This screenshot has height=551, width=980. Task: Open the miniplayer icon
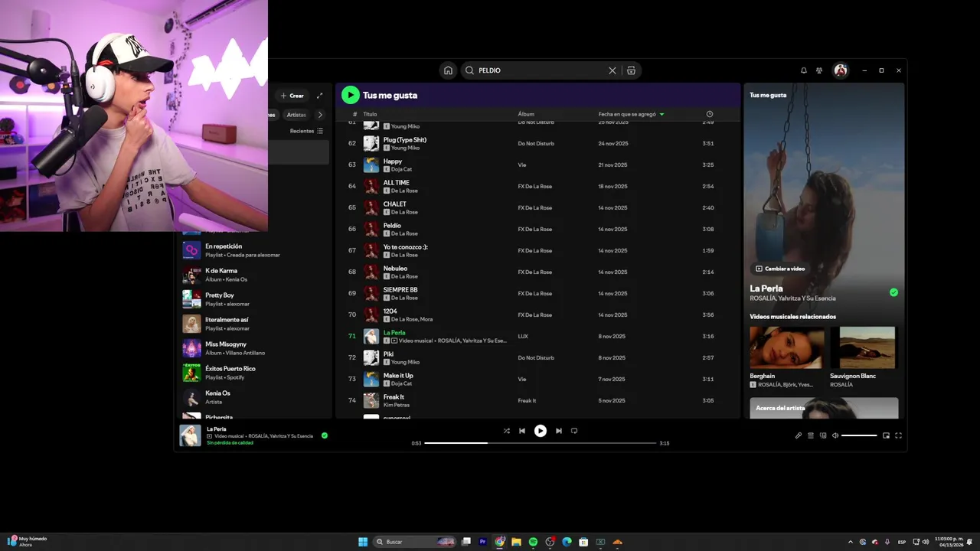(x=886, y=435)
